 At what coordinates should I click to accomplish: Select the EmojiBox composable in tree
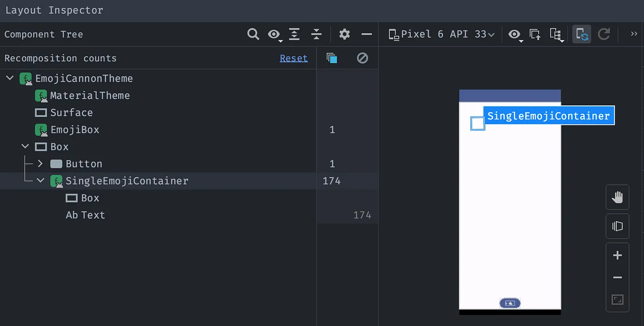pyautogui.click(x=75, y=130)
